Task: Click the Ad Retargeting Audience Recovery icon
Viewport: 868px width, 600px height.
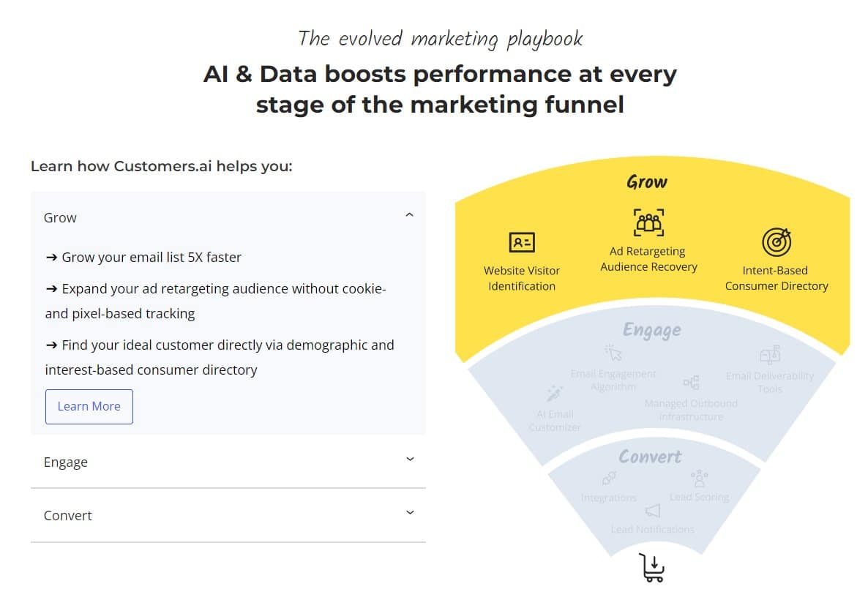Action: [x=648, y=223]
